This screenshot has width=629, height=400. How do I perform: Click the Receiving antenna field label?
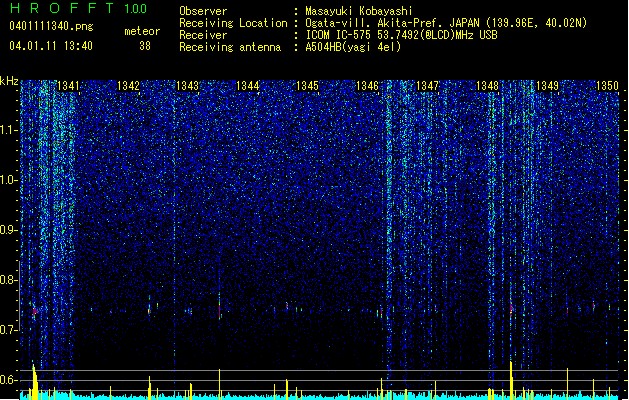[x=230, y=47]
